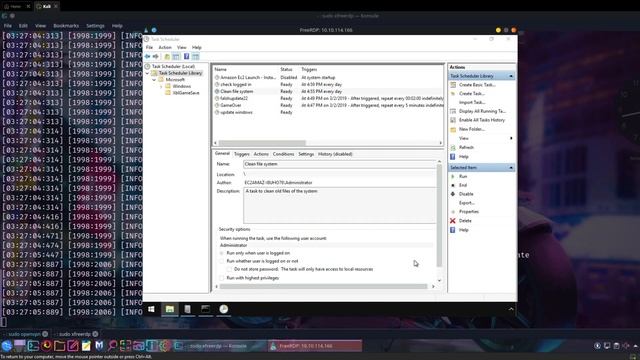
Task: Switch to History (disabled) tab
Action: click(x=335, y=154)
